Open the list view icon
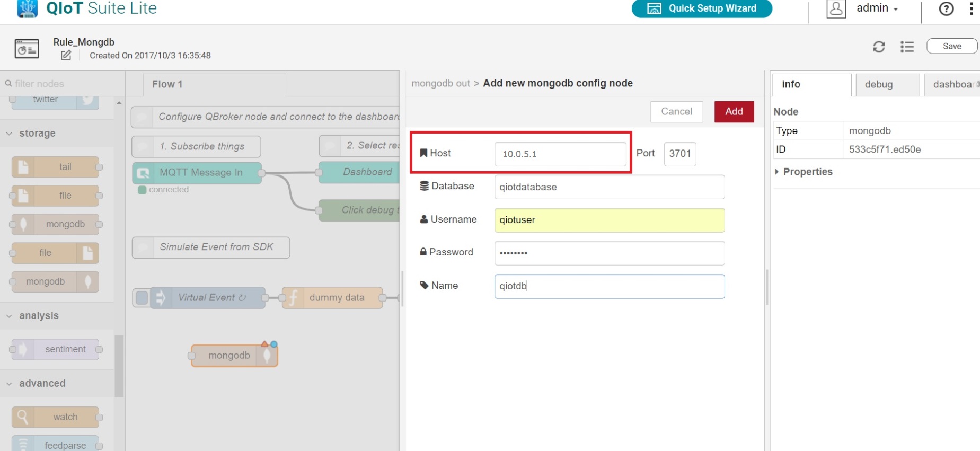The height and width of the screenshot is (451, 980). 907,47
